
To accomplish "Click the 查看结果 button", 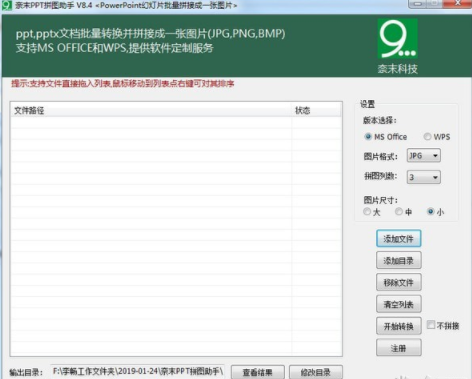I will [x=258, y=372].
